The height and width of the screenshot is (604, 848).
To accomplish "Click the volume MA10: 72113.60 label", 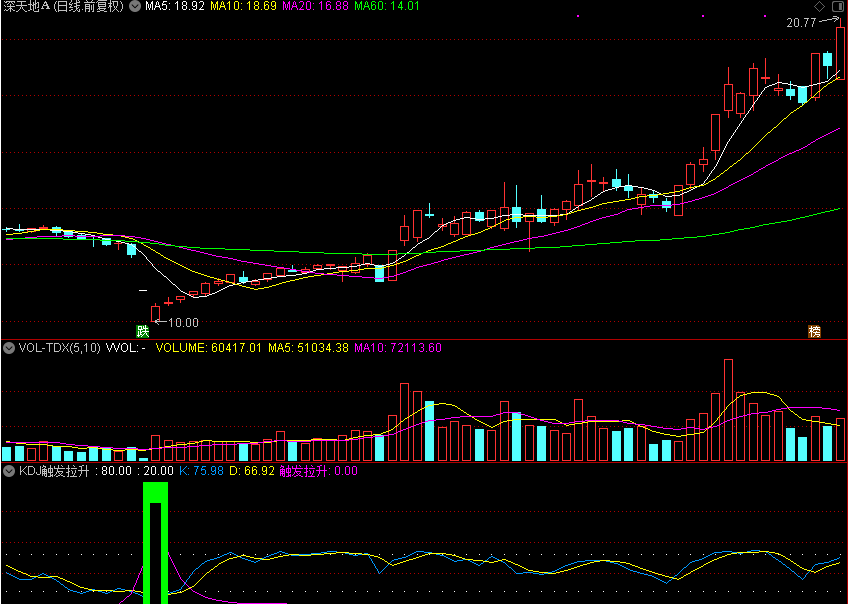I will 398,348.
